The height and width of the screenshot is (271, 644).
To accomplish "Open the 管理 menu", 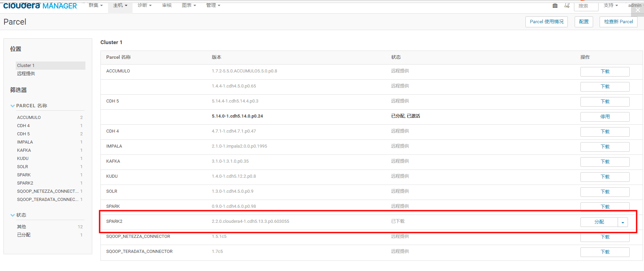I will click(x=213, y=5).
